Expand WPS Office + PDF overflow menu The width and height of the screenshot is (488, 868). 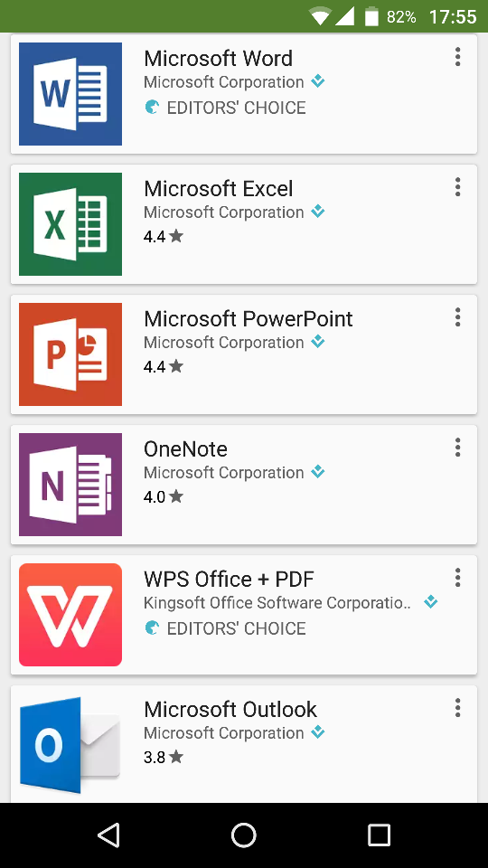click(x=457, y=578)
